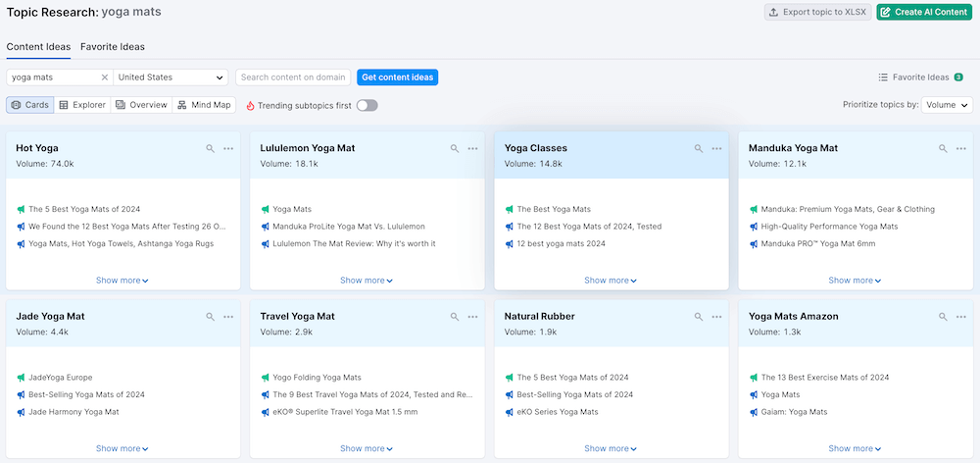Click Create AI Content button
980x463 pixels.
tap(924, 12)
